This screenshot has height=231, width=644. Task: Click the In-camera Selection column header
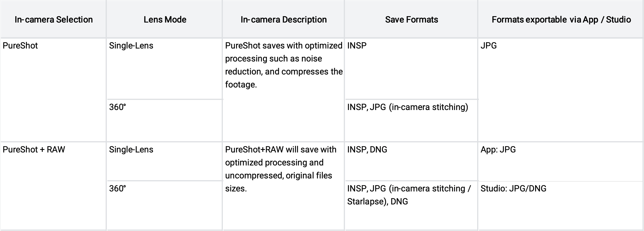53,19
